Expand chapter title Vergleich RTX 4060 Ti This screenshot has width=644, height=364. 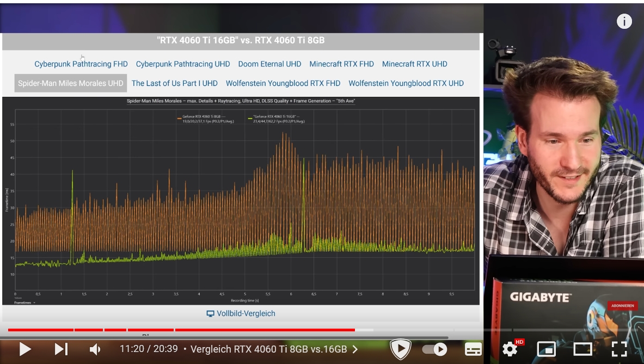[x=274, y=349]
